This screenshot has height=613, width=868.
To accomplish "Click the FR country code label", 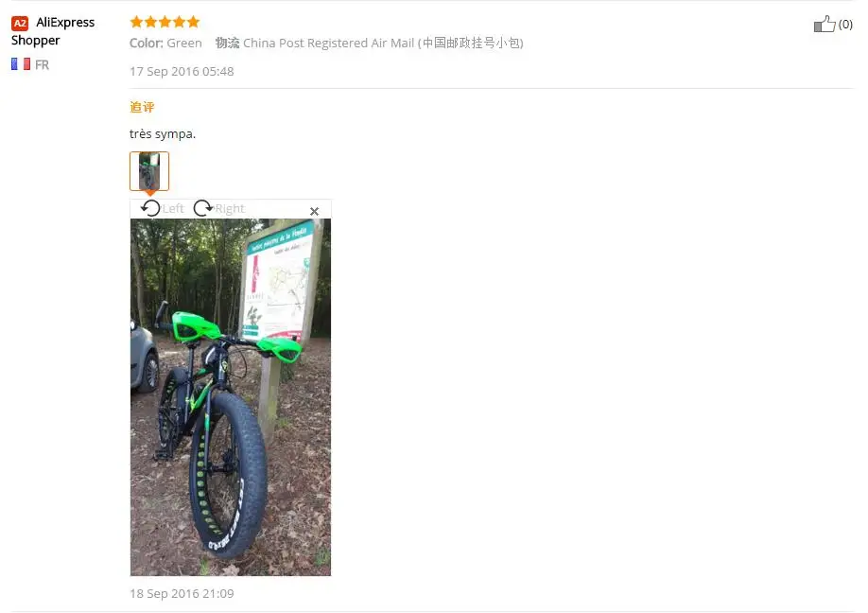I will point(42,64).
